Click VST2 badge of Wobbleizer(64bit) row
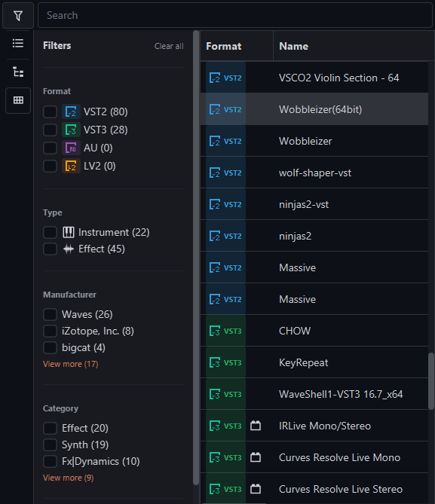The height and width of the screenshot is (504, 435). [225, 109]
